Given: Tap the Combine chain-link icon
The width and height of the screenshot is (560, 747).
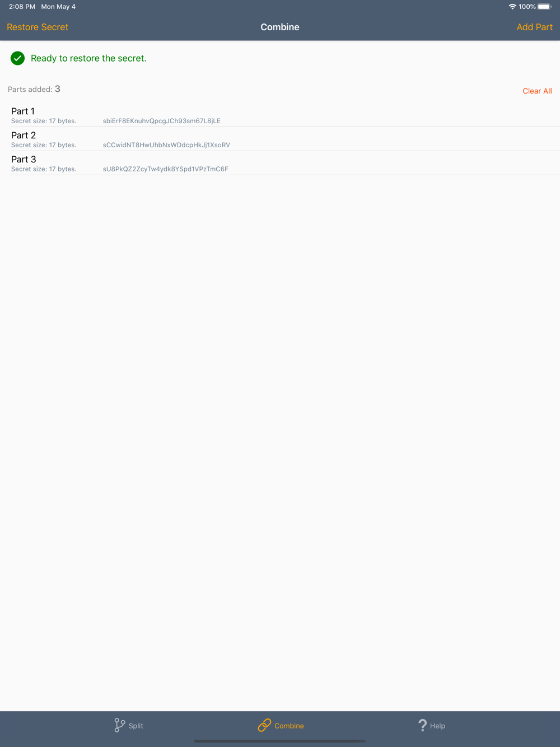Looking at the screenshot, I should (x=264, y=725).
